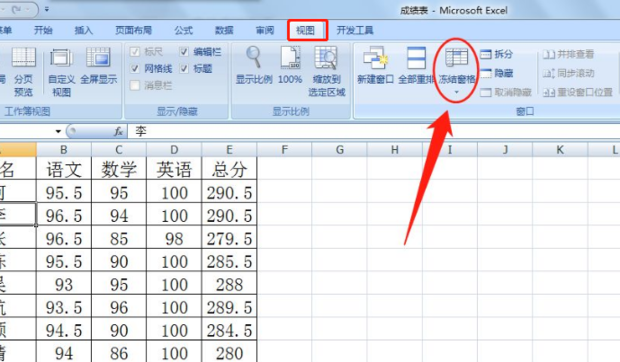Viewport: 620px width, 362px height.
Task: Switch to the Page Layout (页面布局) tab
Action: pos(133,30)
